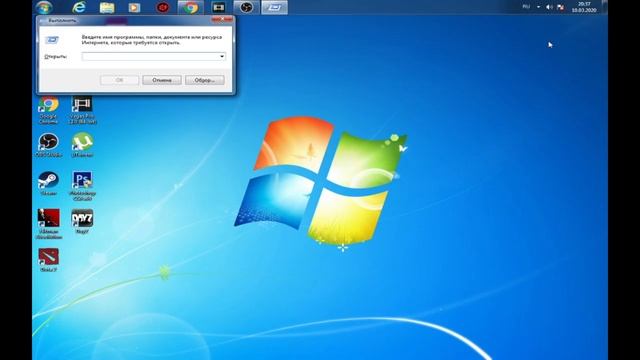Click the volume speaker tray icon
640x360 pixels.
pyautogui.click(x=549, y=7)
